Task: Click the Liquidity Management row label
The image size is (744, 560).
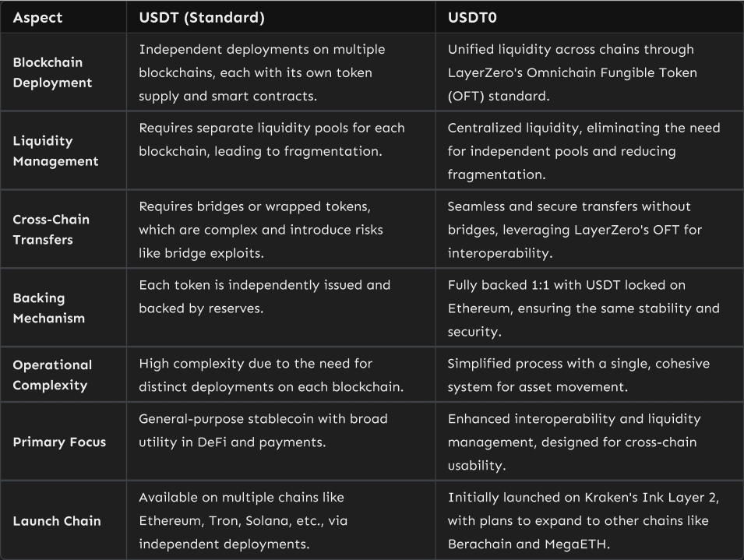Action: (55, 151)
